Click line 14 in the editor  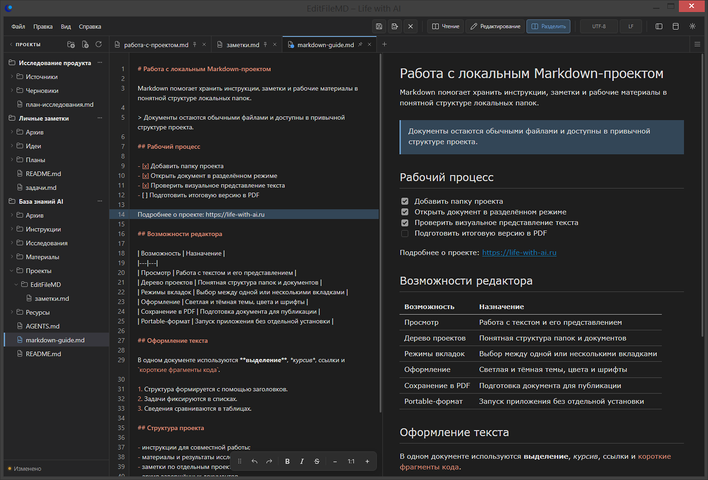(x=244, y=214)
